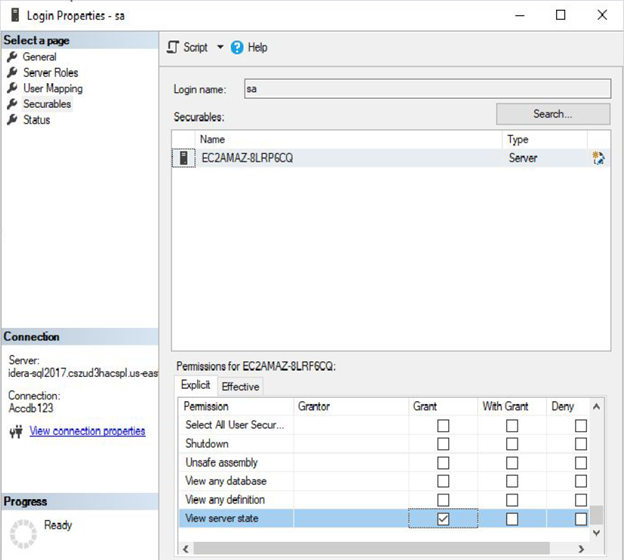
Task: Click permissions list vertical scrollbar up arrow
Action: coord(597,407)
